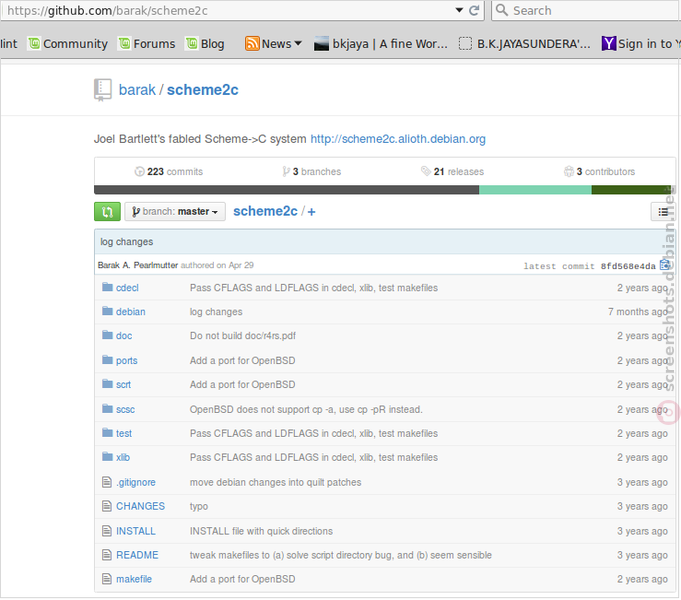Click the light green language bar segment

tap(535, 190)
